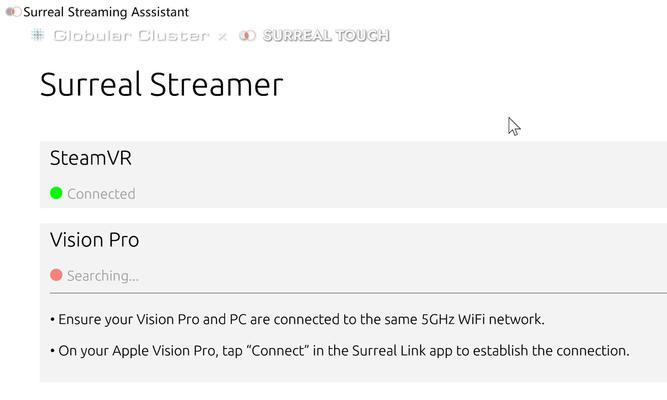Click the Surreal Streaming Assistant title bar text
The image size is (667, 400).
[x=106, y=12]
